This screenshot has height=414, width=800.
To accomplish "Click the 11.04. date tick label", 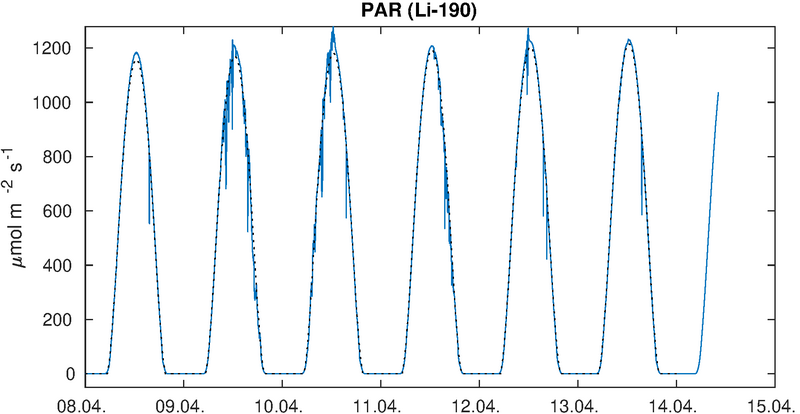I will click(x=380, y=403).
